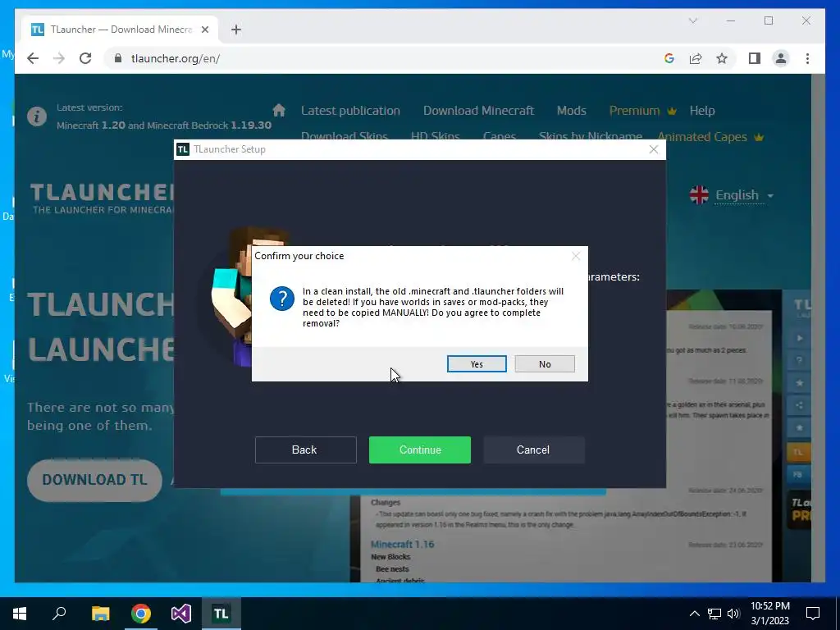Open Chrome from taskbar
The width and height of the screenshot is (840, 630).
(x=141, y=614)
